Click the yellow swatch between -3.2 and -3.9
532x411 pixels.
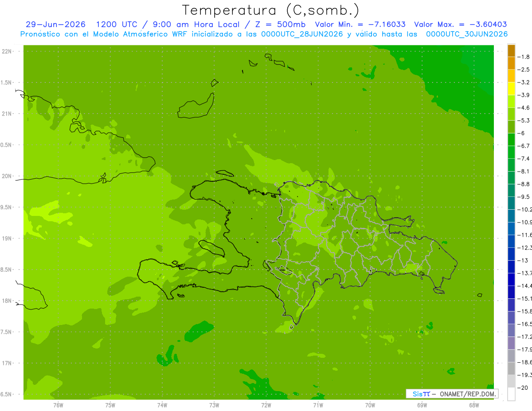click(x=511, y=89)
